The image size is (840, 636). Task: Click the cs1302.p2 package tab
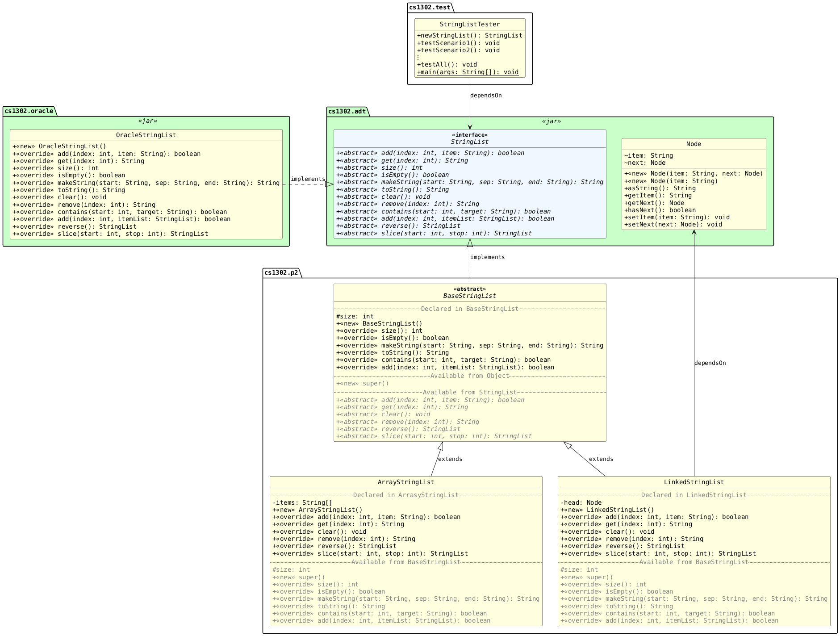pyautogui.click(x=281, y=272)
